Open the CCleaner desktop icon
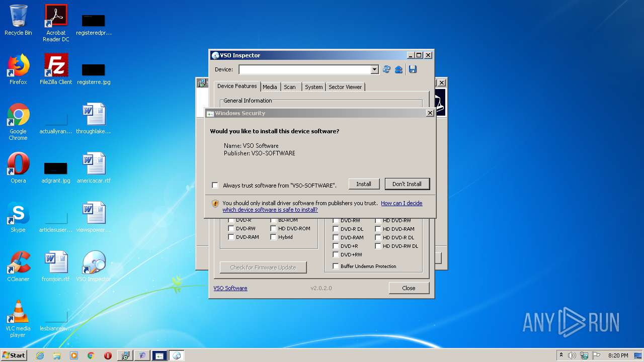 tap(18, 266)
